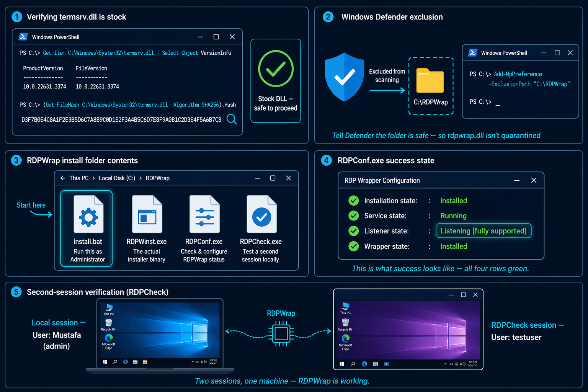Click the install.bat file name

88,242
